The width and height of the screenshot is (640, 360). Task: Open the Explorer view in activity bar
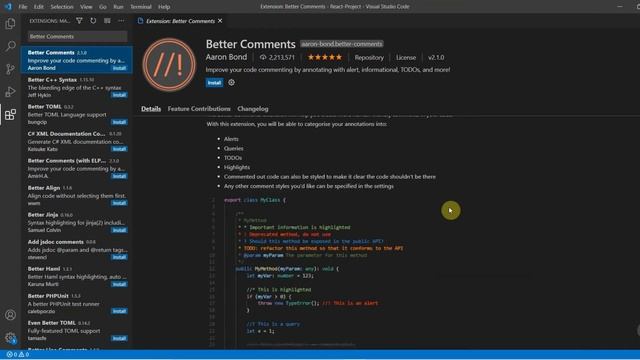pyautogui.click(x=10, y=24)
